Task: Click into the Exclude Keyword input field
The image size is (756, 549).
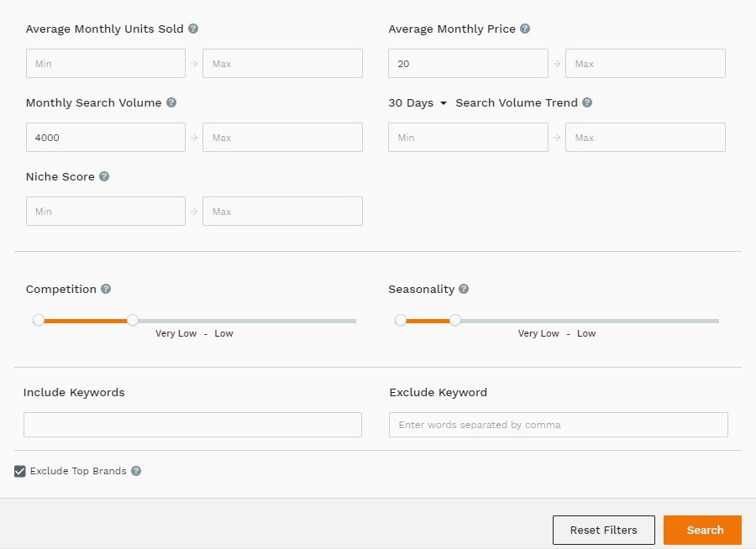Action: 558,425
